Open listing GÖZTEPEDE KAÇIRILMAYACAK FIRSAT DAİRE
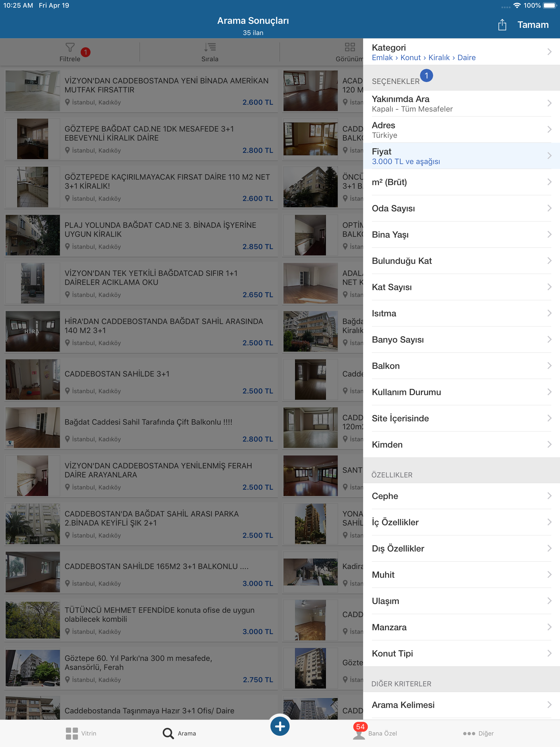The height and width of the screenshot is (747, 560). pos(141,187)
